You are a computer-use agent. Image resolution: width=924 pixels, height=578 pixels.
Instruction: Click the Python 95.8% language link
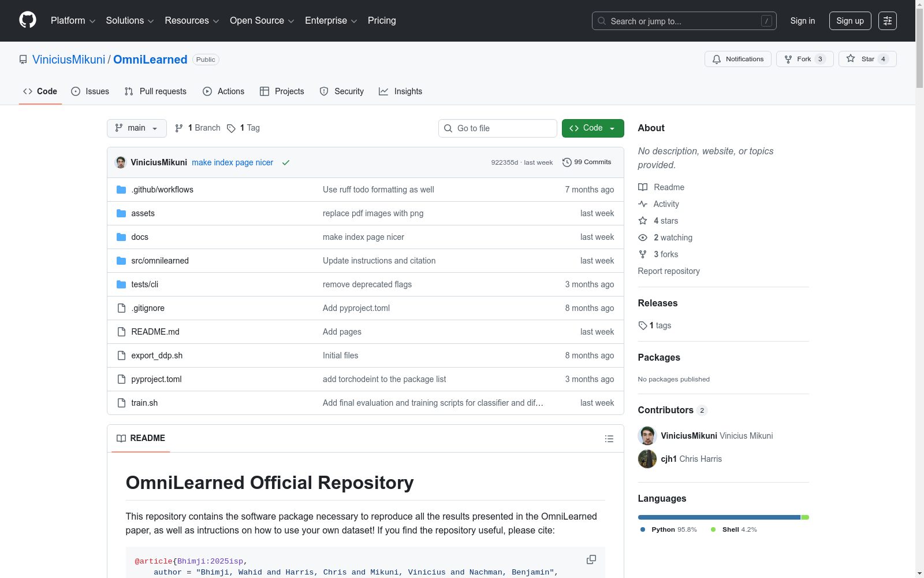click(669, 529)
